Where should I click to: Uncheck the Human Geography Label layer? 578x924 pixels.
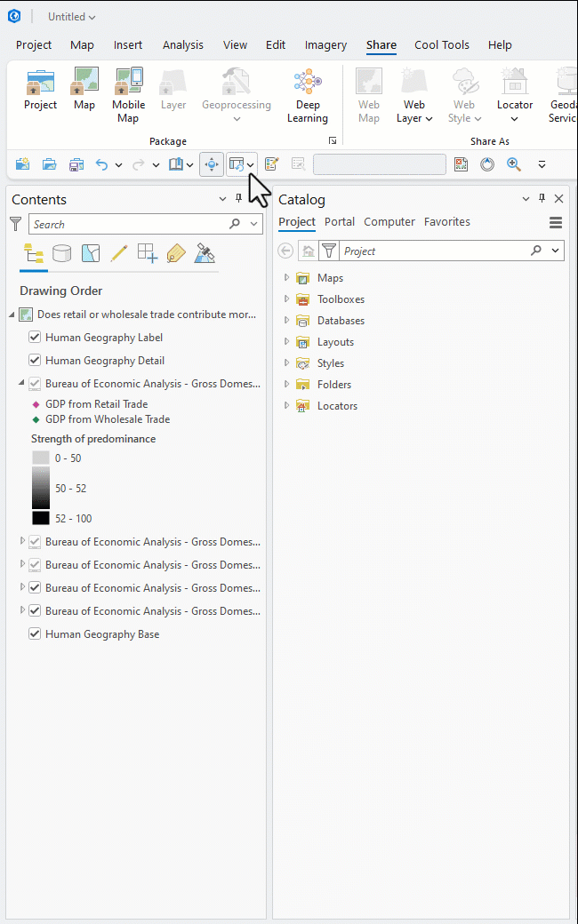click(x=34, y=337)
